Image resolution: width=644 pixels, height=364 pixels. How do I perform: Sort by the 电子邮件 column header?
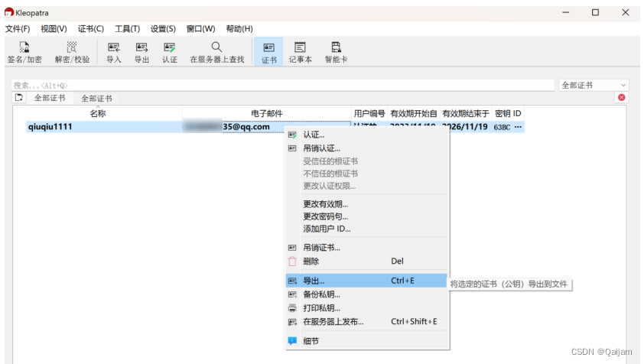point(267,113)
